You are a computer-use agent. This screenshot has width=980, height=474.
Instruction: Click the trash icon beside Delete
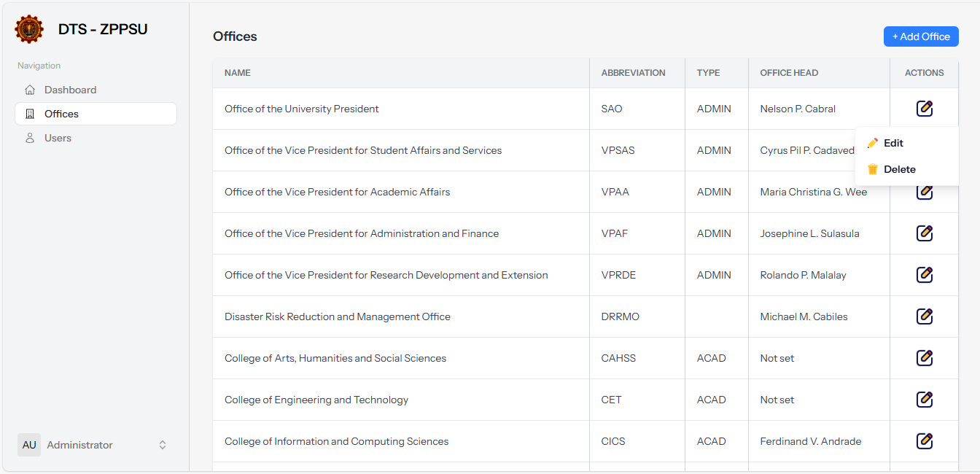873,168
